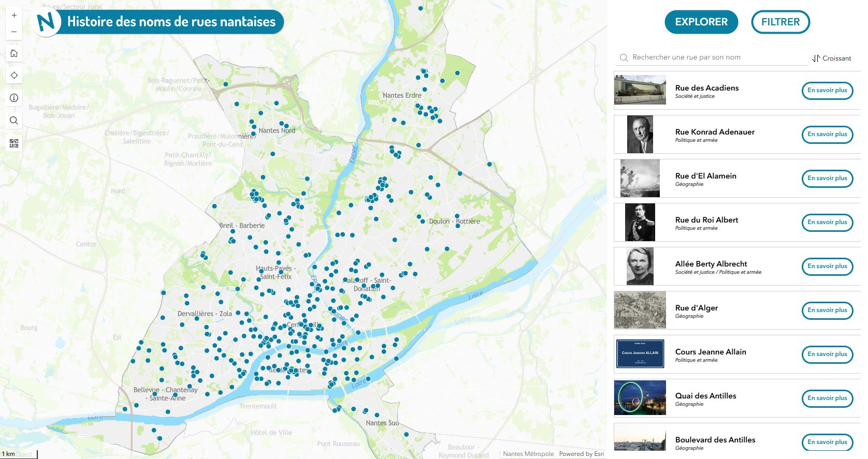Screen dimensions: 868x459
Task: Return map to home view
Action: [14, 53]
